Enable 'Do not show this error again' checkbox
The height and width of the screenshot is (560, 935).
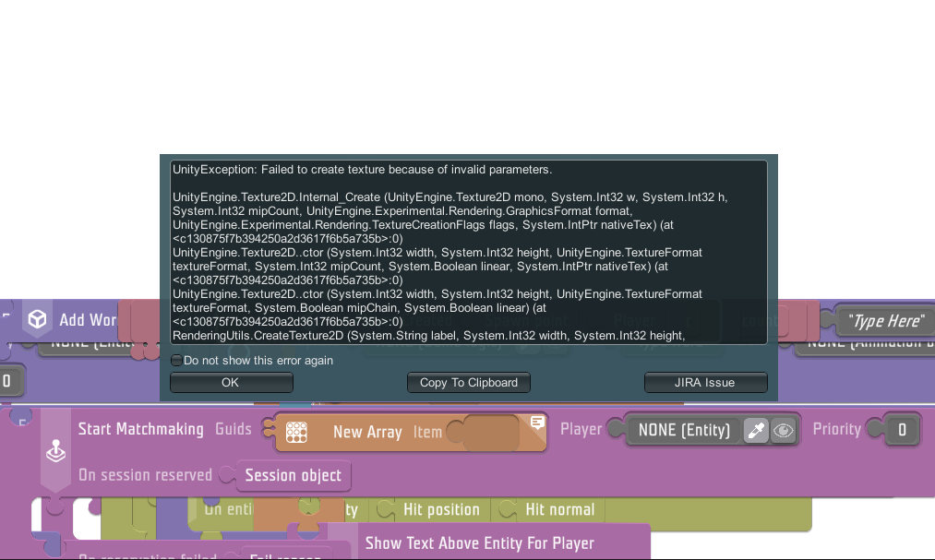click(x=177, y=361)
